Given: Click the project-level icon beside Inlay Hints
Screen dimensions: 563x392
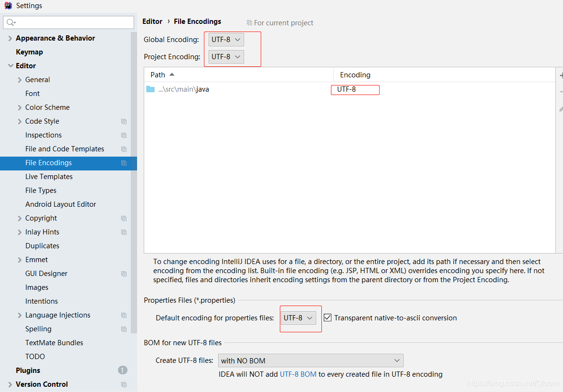Looking at the screenshot, I should [124, 232].
